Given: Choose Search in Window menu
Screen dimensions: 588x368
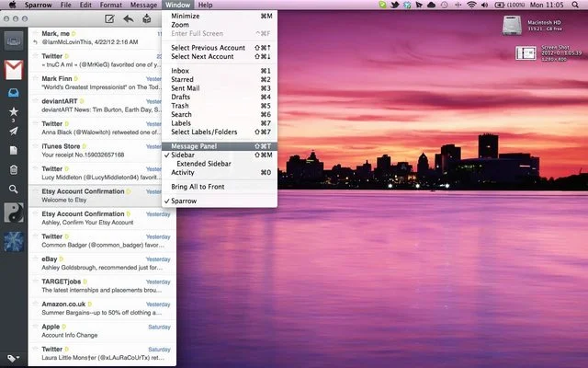Looking at the screenshot, I should pos(220,114).
